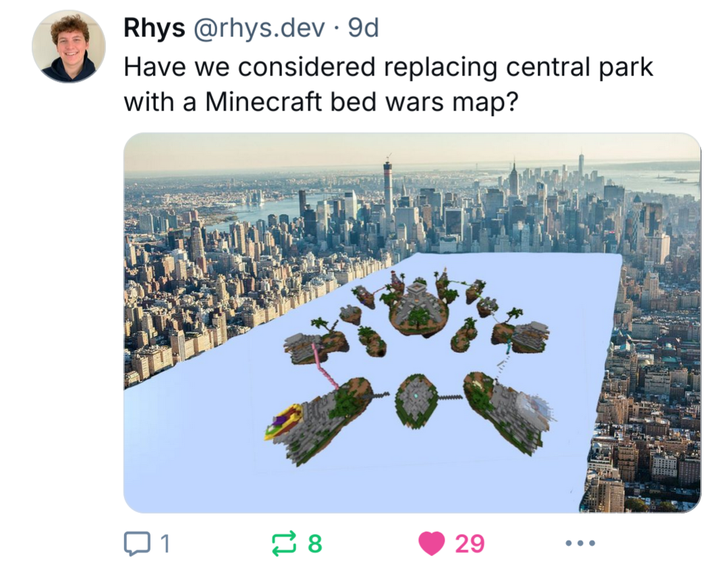
Task: Click the yellow and purple island structure
Action: 283,422
